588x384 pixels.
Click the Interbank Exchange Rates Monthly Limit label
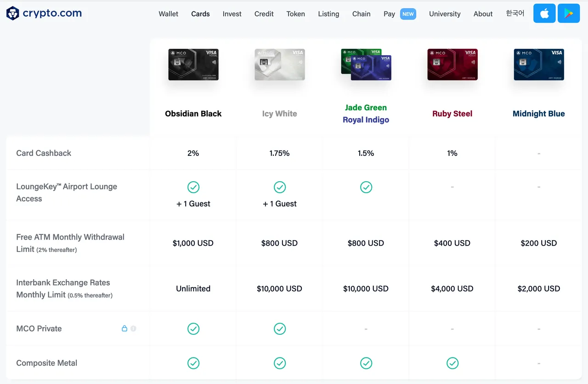tap(64, 289)
